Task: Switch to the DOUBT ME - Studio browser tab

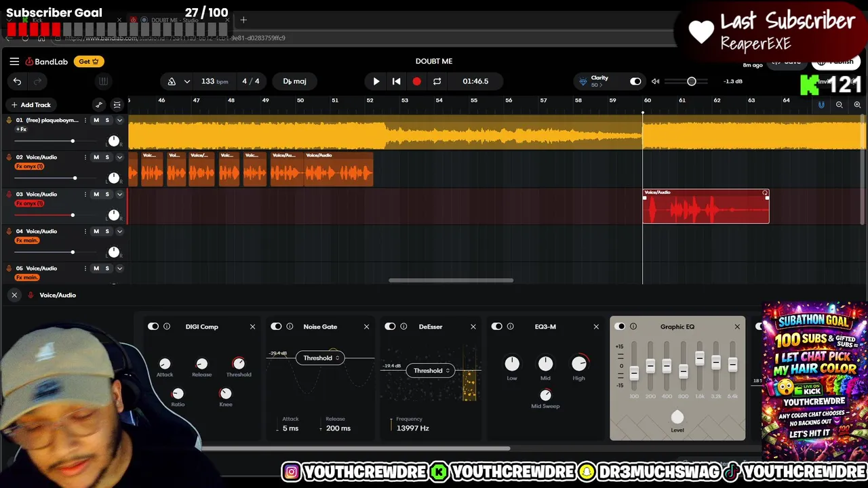Action: pyautogui.click(x=175, y=20)
